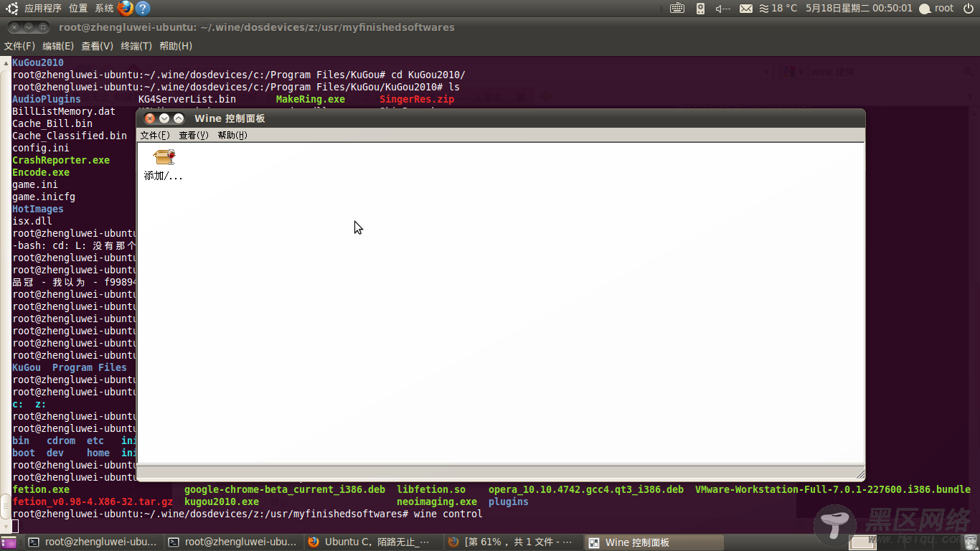Click 'KG4ServerList.bin' in terminal listing

click(187, 99)
